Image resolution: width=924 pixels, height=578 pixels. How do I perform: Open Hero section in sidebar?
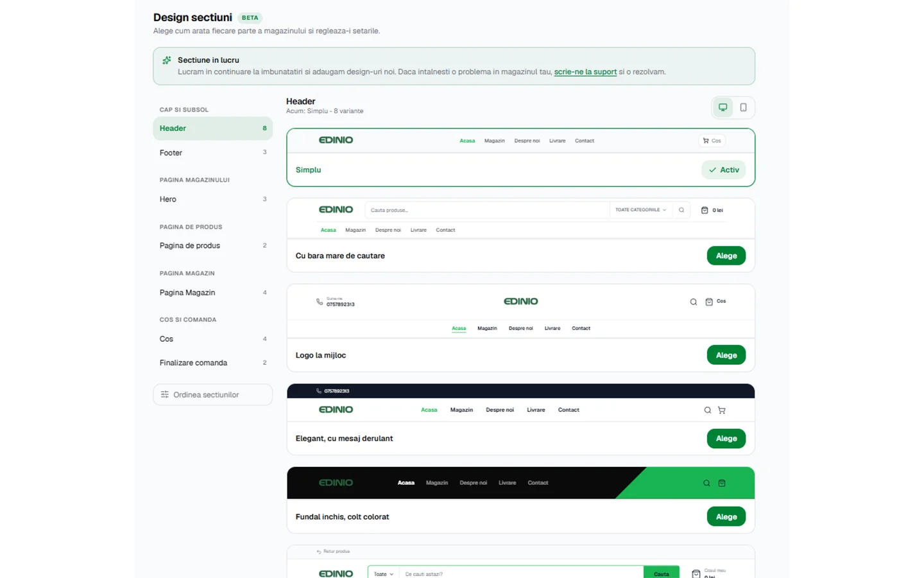(212, 199)
